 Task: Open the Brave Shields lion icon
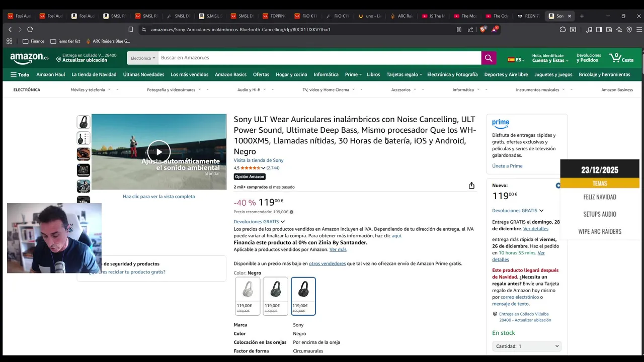tap(484, 30)
